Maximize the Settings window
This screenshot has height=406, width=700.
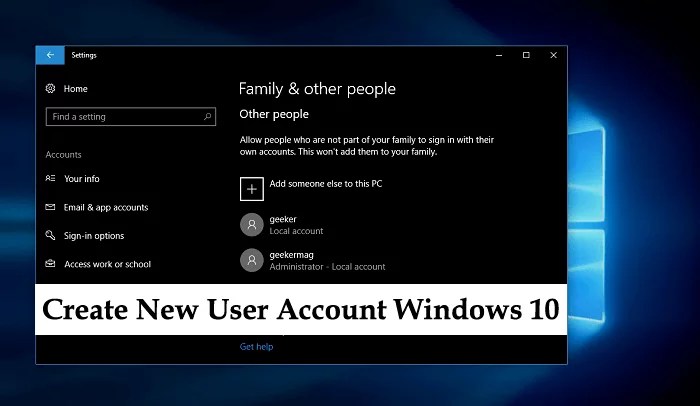(x=526, y=55)
